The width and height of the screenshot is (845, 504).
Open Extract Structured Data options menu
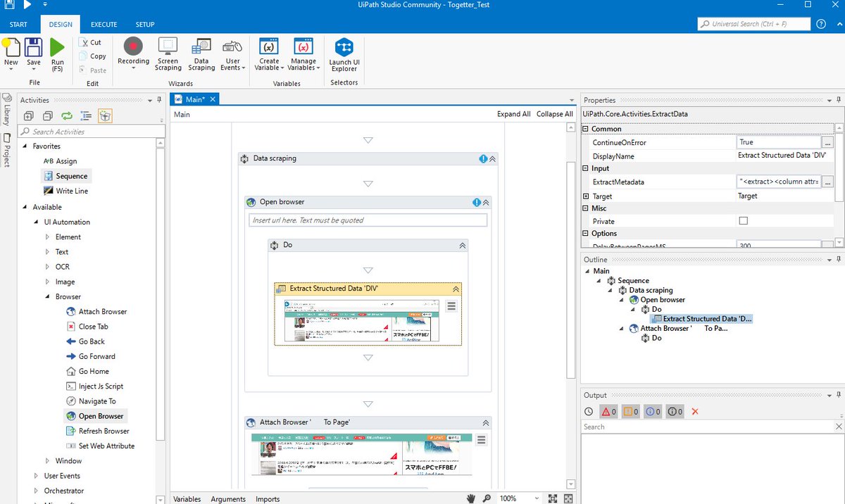(451, 306)
